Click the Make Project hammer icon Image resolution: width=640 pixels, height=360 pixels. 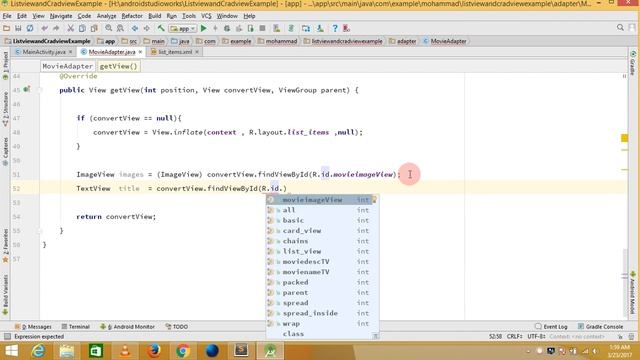coord(161,28)
